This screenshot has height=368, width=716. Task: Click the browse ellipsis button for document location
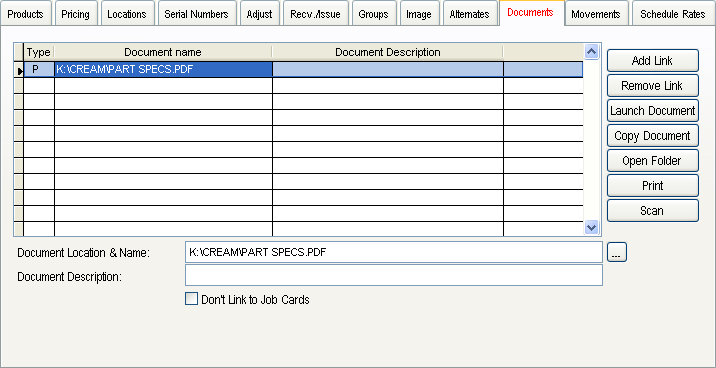point(616,252)
